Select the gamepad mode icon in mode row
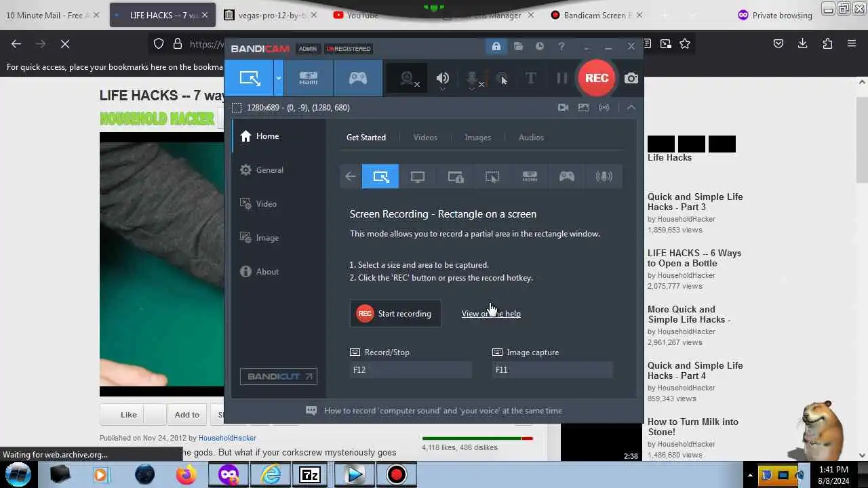 [x=567, y=177]
